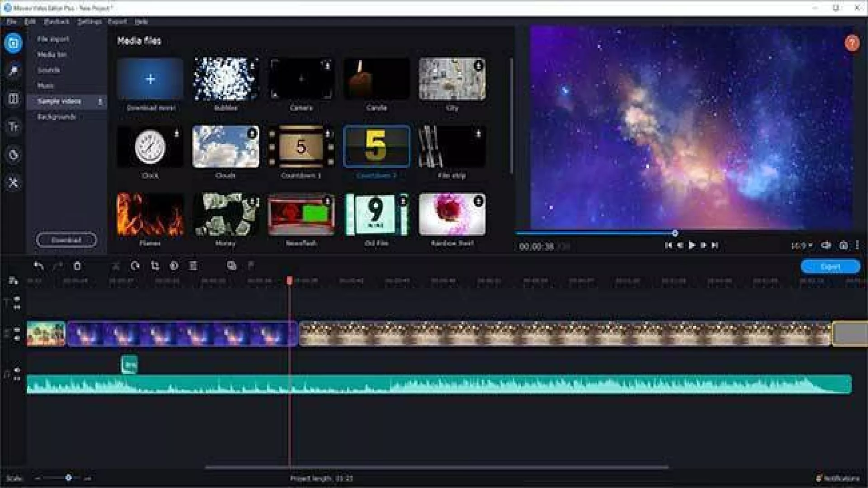Click the timeline Scale zoom slider handle
The width and height of the screenshot is (868, 488).
pyautogui.click(x=68, y=478)
